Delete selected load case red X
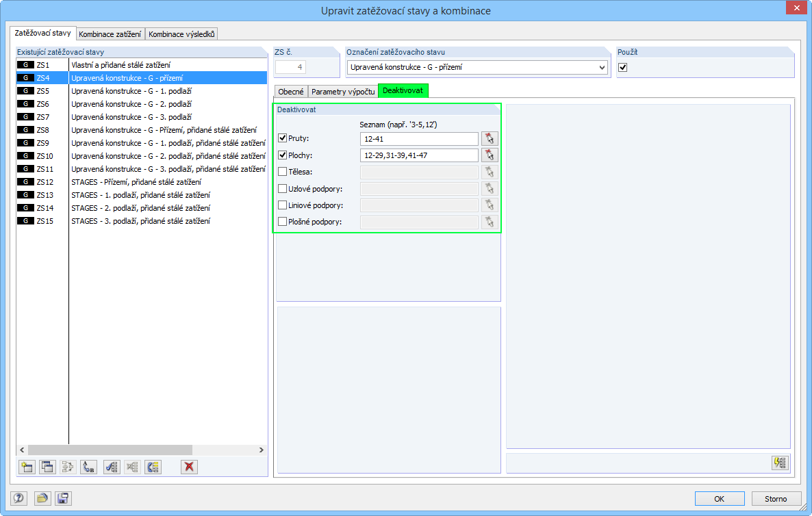This screenshot has width=812, height=516. [x=189, y=467]
